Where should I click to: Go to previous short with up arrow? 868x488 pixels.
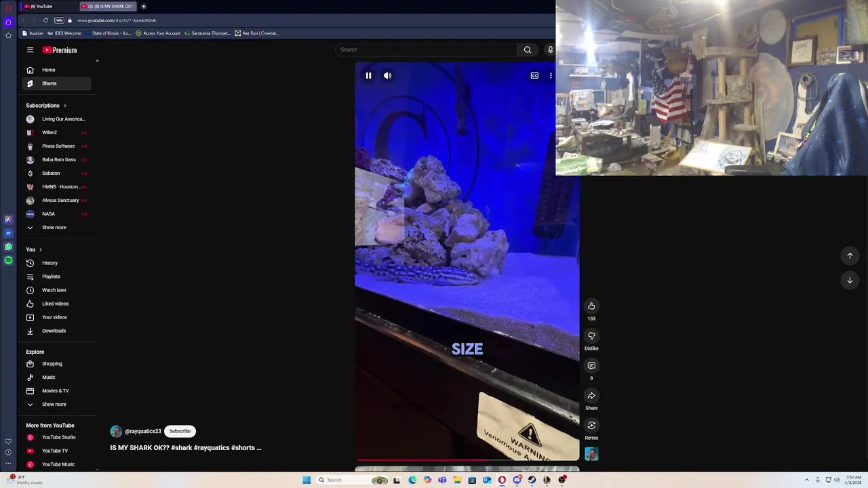coord(850,256)
